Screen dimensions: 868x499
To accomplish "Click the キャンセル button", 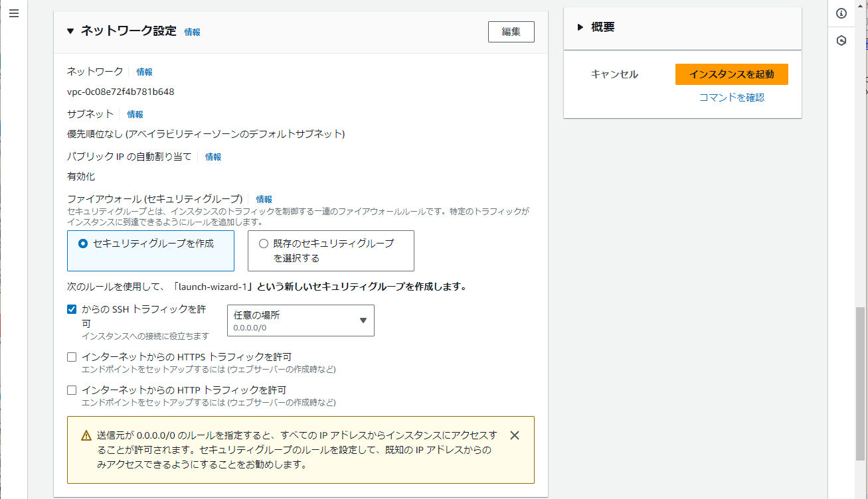I will point(614,74).
